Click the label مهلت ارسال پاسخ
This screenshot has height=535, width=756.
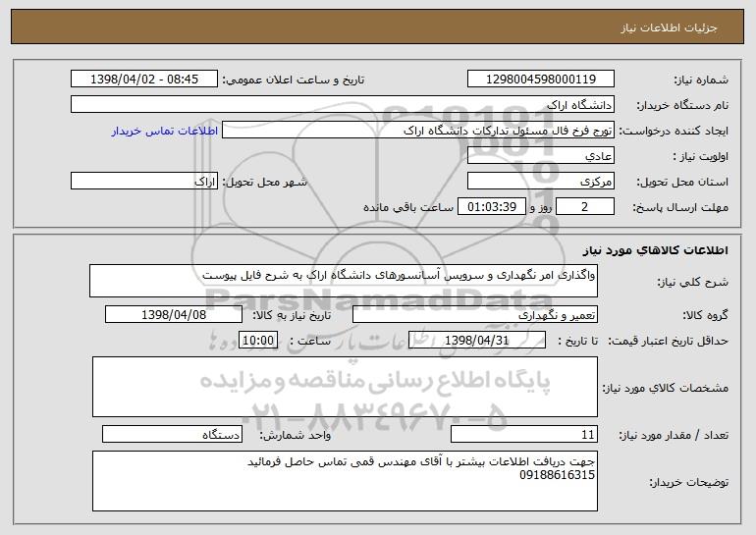coord(680,207)
